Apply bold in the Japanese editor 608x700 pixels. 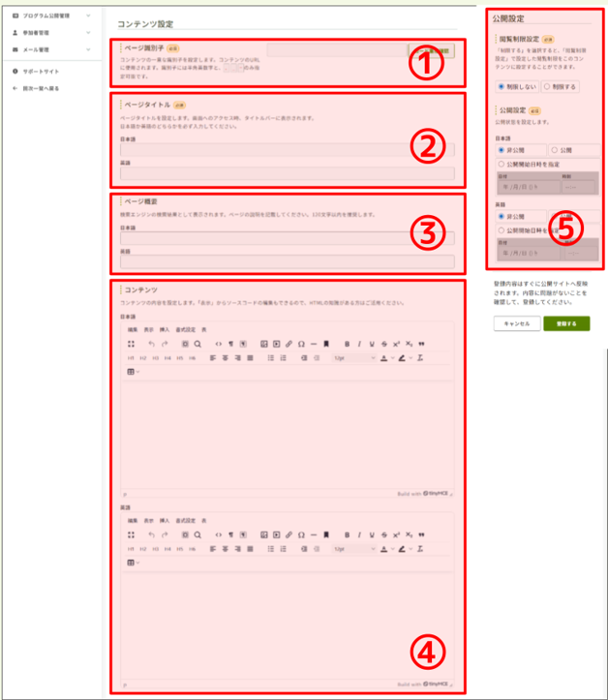[347, 344]
